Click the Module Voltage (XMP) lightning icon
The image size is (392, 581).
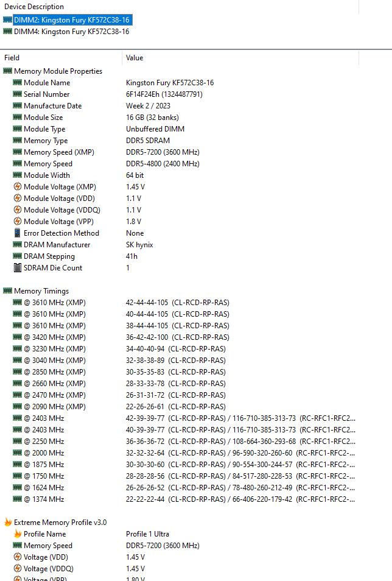[18, 186]
